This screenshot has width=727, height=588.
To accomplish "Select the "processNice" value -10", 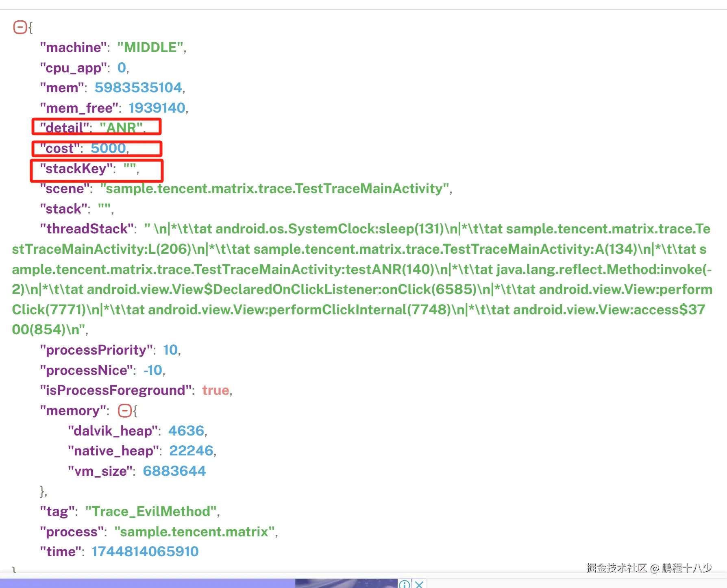I will 153,370.
